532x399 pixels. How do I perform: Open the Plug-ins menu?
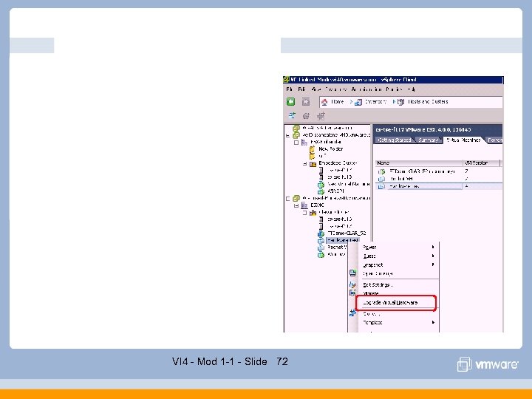[394, 89]
